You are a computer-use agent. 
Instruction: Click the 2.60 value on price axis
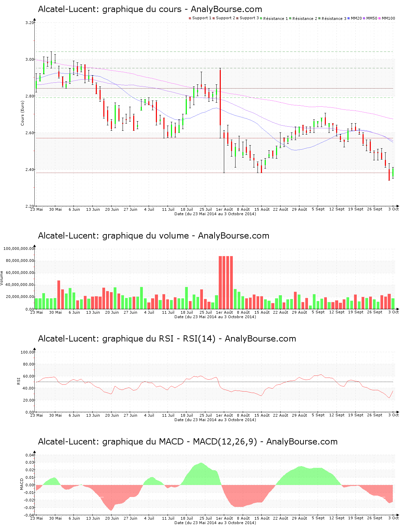(30, 133)
